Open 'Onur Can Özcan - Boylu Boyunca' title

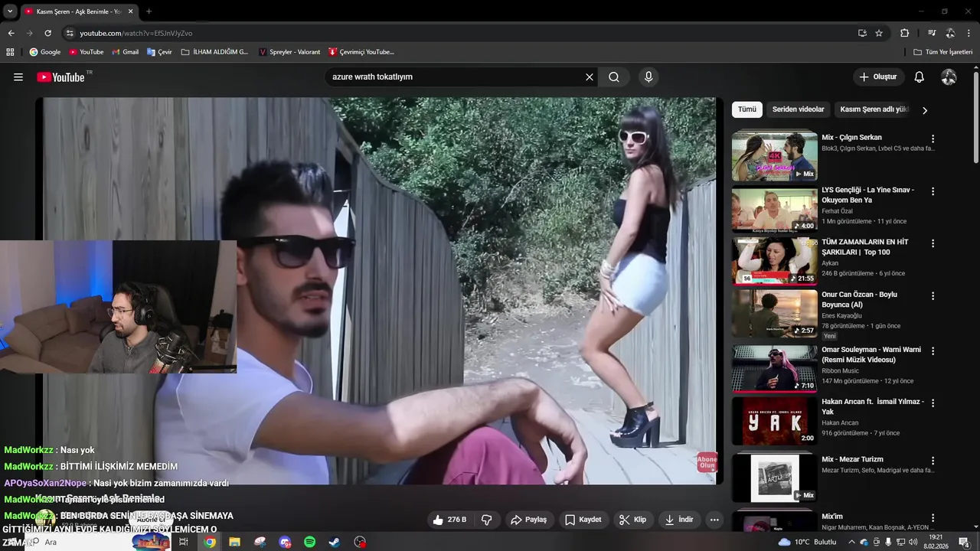coord(859,299)
